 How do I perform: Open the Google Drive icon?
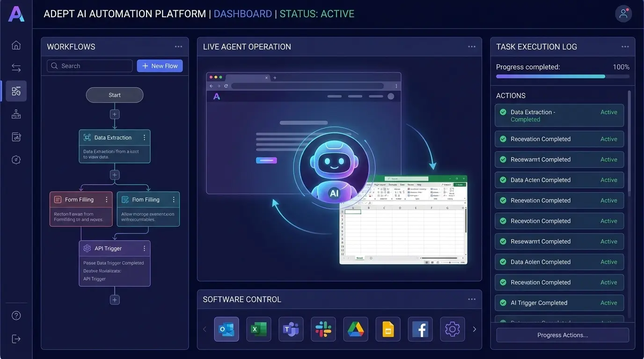[x=356, y=329]
